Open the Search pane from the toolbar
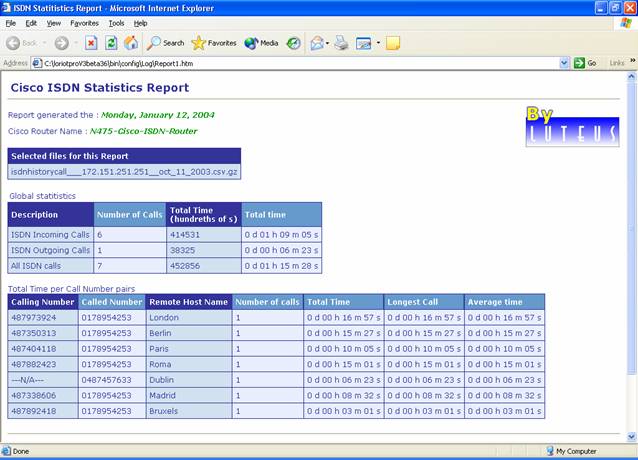Viewport: 638px width, 460px height. [x=166, y=43]
